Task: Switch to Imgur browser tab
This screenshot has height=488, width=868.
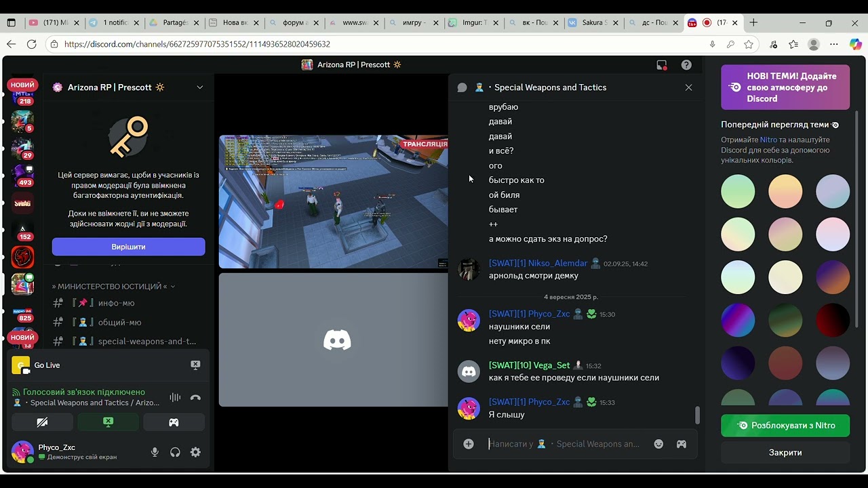Action: coord(474,22)
